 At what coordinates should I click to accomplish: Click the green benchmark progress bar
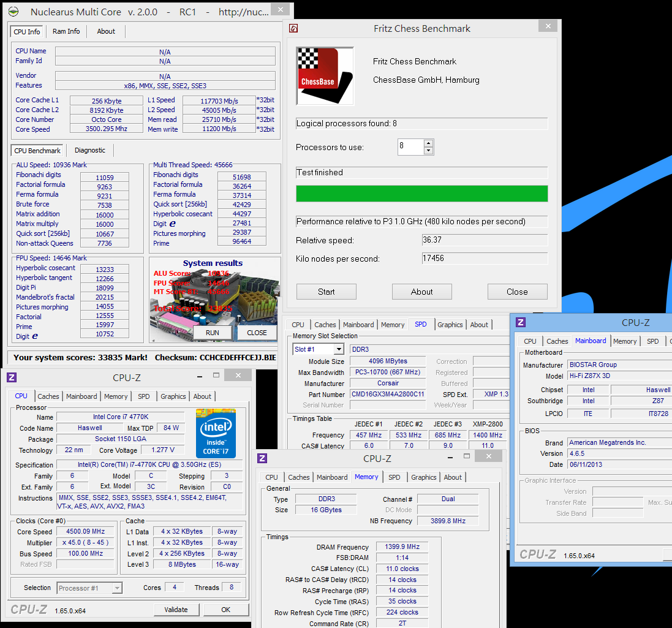[x=421, y=194]
